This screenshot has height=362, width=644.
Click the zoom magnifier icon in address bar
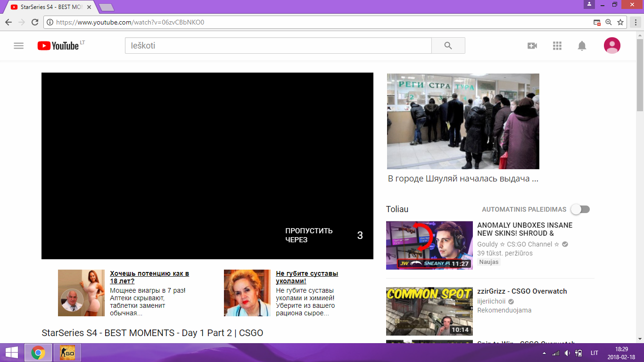tap(609, 22)
